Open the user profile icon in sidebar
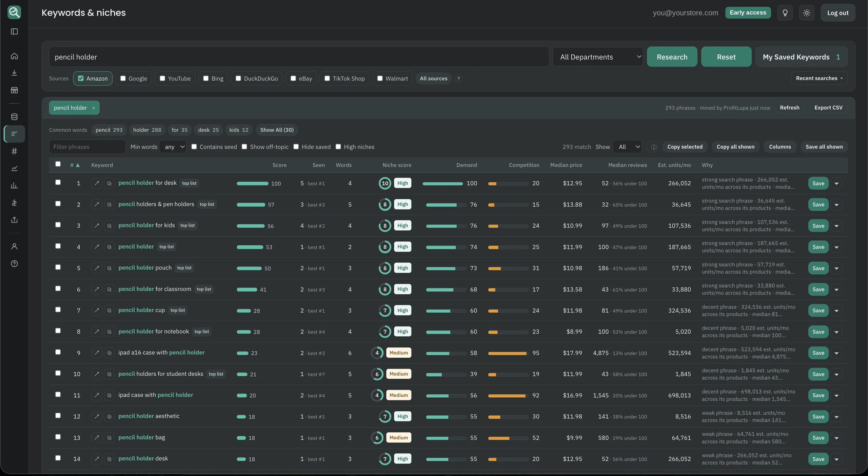 pyautogui.click(x=14, y=246)
